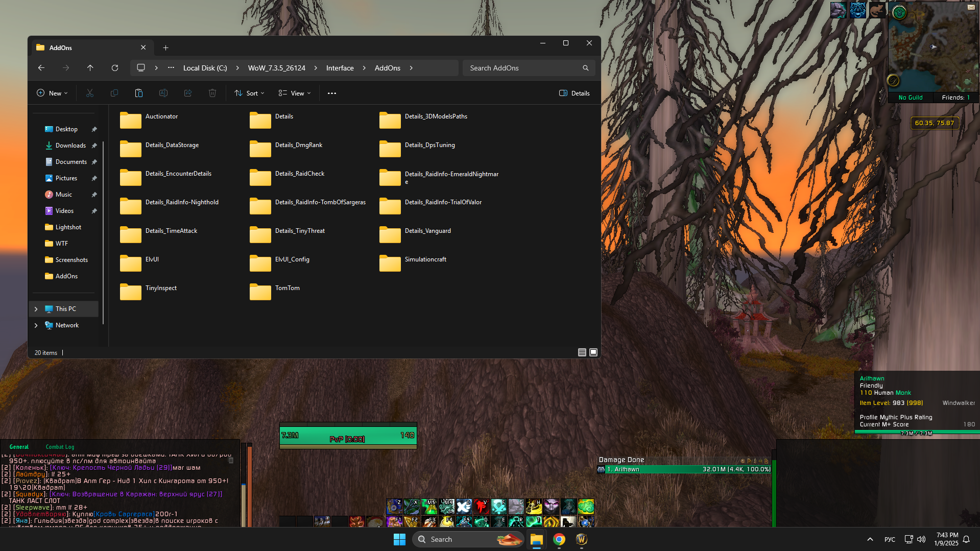Click the search magnifier icon

[x=586, y=68]
